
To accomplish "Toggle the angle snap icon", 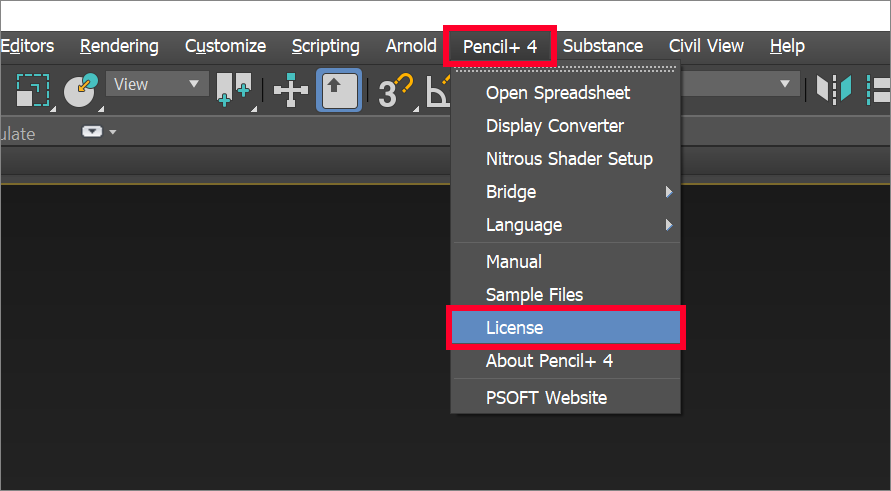I will (x=438, y=91).
